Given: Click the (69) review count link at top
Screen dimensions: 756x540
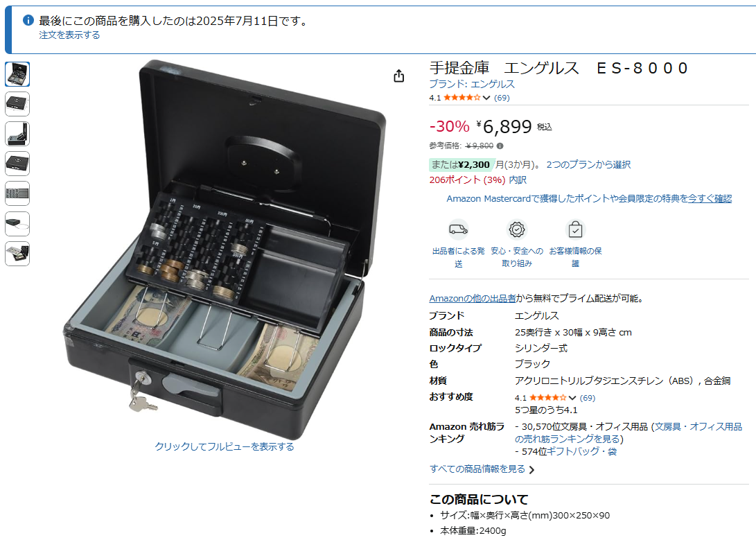Looking at the screenshot, I should (502, 98).
